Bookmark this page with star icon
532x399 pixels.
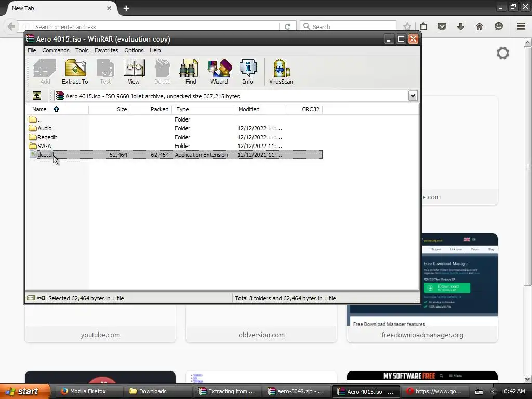point(407,26)
